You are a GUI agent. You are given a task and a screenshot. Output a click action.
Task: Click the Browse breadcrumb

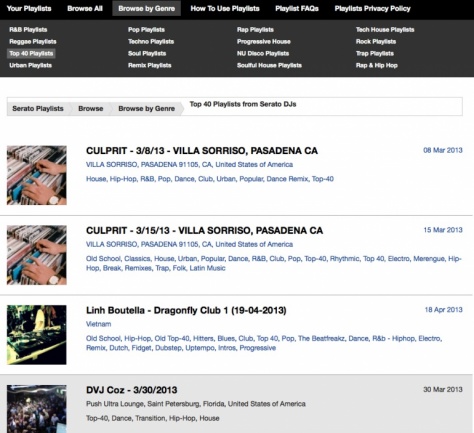(x=91, y=109)
